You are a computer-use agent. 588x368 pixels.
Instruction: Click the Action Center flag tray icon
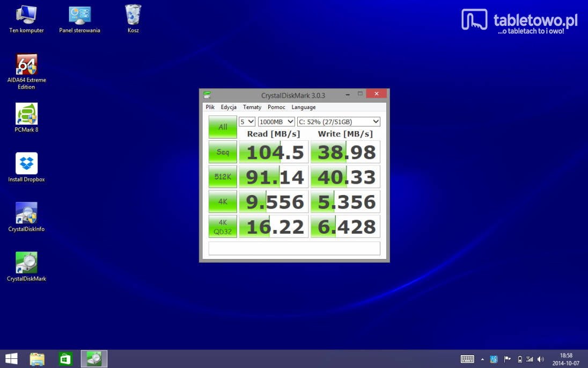[507, 359]
